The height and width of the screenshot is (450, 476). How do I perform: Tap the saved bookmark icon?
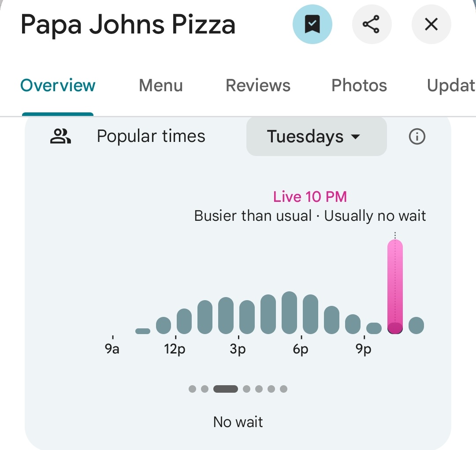[312, 25]
